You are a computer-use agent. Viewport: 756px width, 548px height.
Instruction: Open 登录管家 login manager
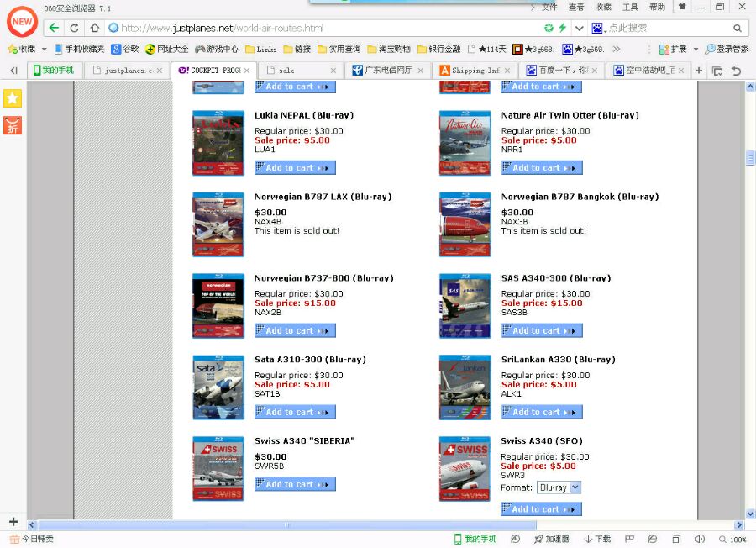point(727,49)
